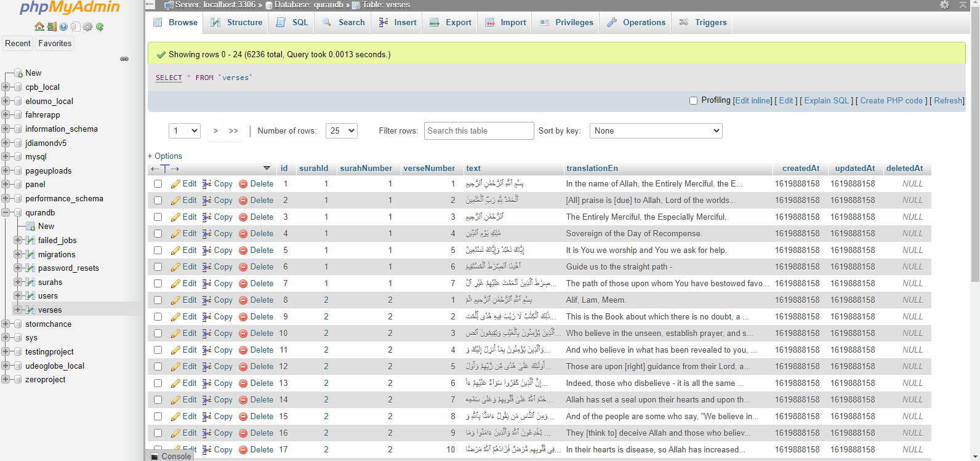Click the Copy icon for row id 3
This screenshot has width=980, height=461.
coord(207,217)
